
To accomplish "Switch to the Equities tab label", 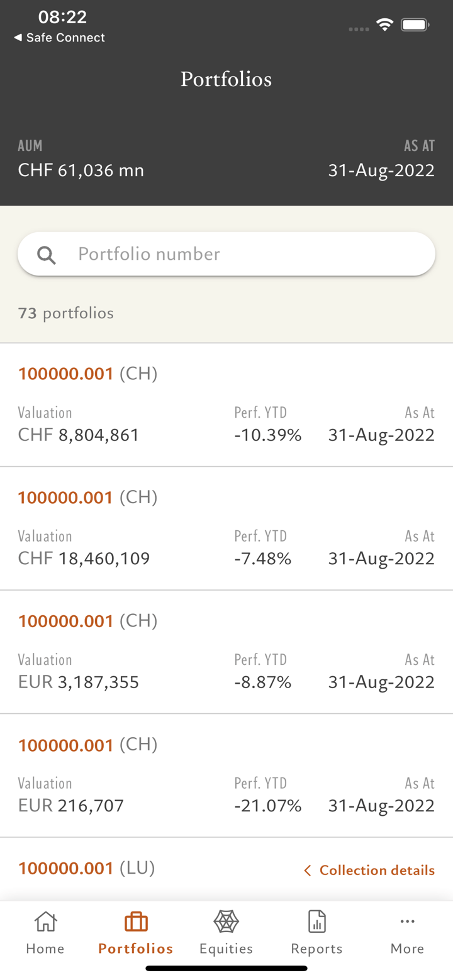I will click(x=226, y=949).
